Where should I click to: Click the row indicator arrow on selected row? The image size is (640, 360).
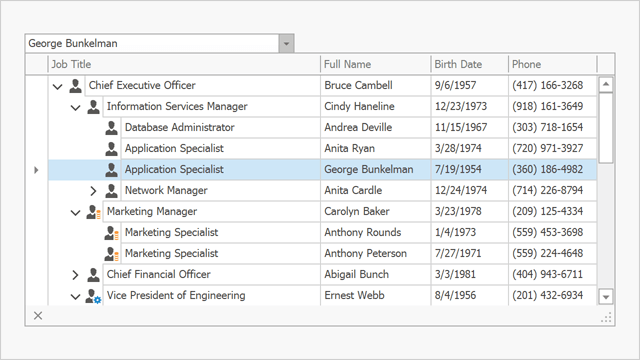[36, 170]
